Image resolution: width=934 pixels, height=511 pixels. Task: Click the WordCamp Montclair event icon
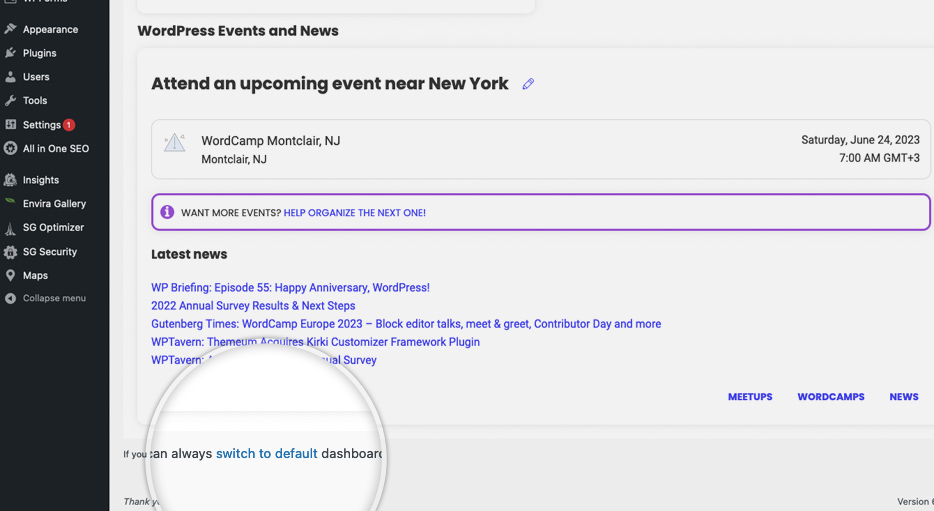pyautogui.click(x=175, y=142)
